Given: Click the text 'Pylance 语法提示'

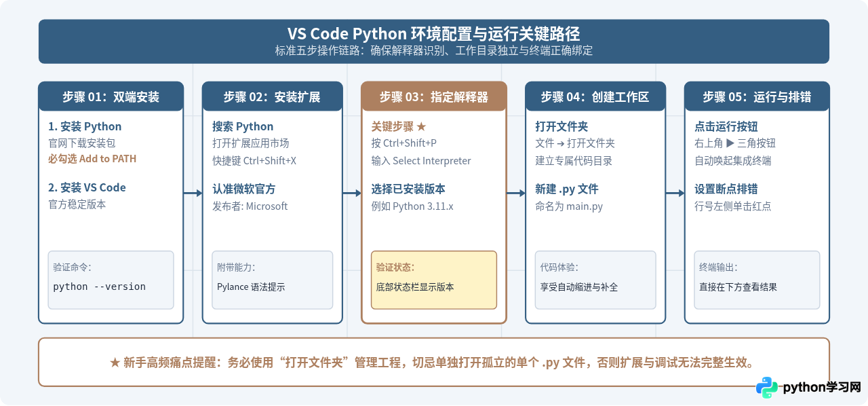Looking at the screenshot, I should 251,287.
